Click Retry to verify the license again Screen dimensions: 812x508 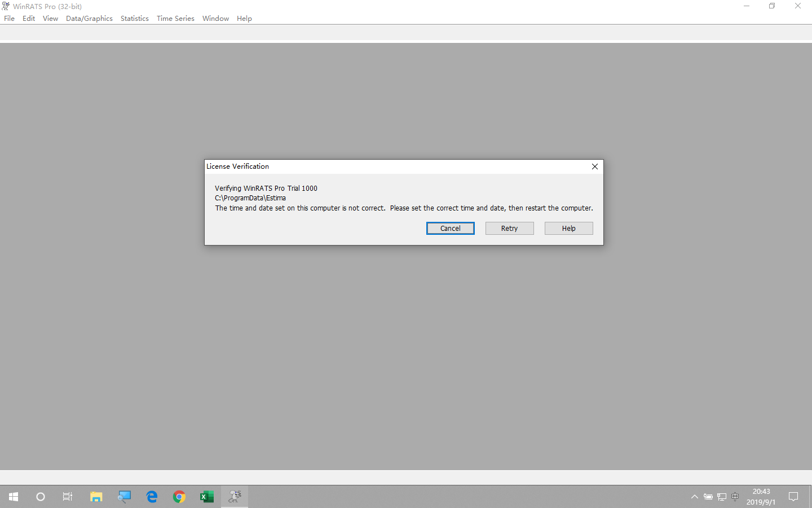tap(509, 228)
